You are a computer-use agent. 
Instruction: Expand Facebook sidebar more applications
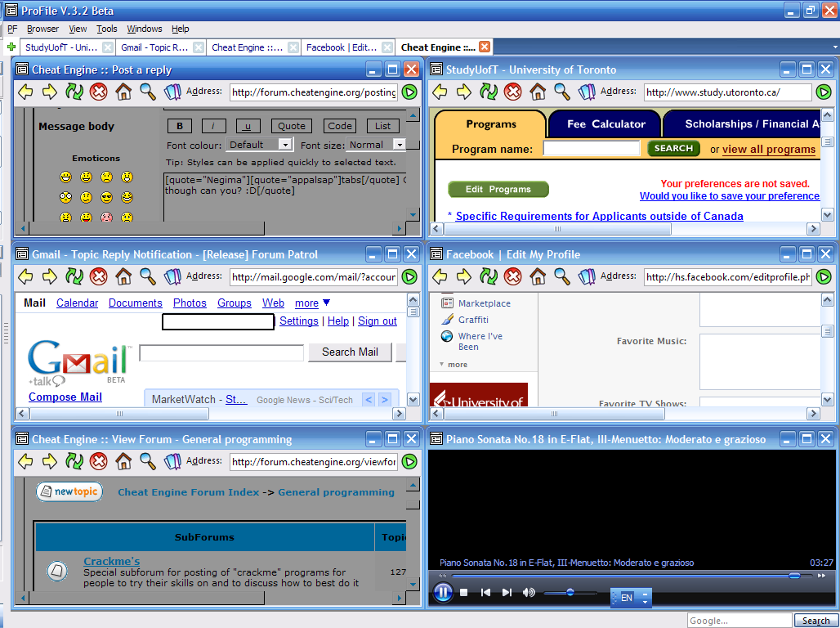click(454, 365)
